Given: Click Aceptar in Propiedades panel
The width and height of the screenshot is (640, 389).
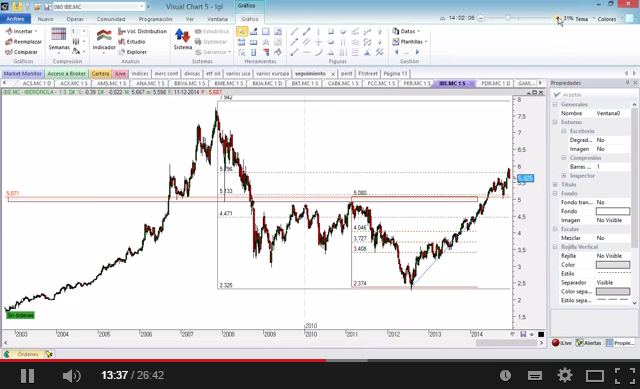Looking at the screenshot, I should point(568,95).
